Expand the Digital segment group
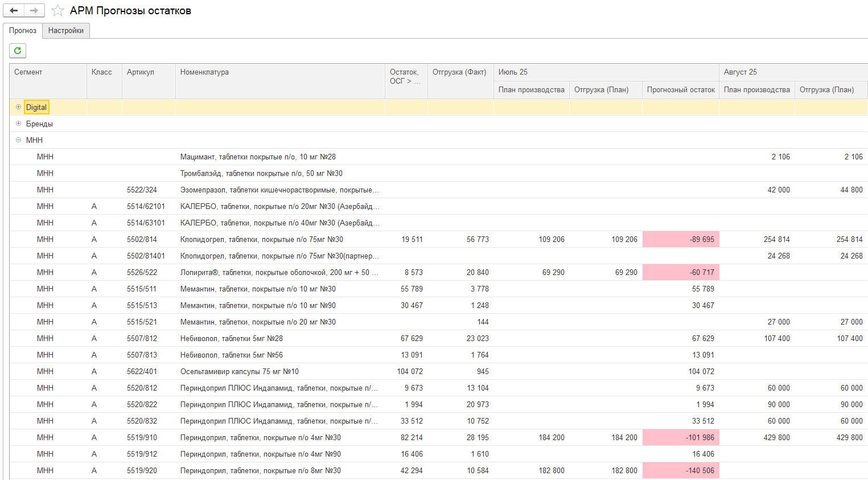This screenshot has height=480, width=868. 18,107
